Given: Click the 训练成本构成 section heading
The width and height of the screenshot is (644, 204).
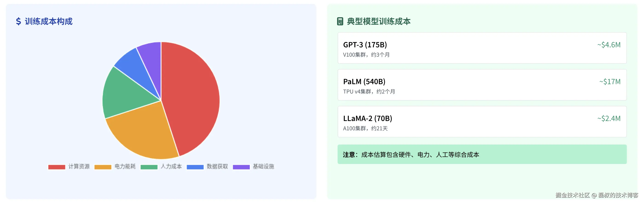Looking at the screenshot, I should tap(48, 21).
